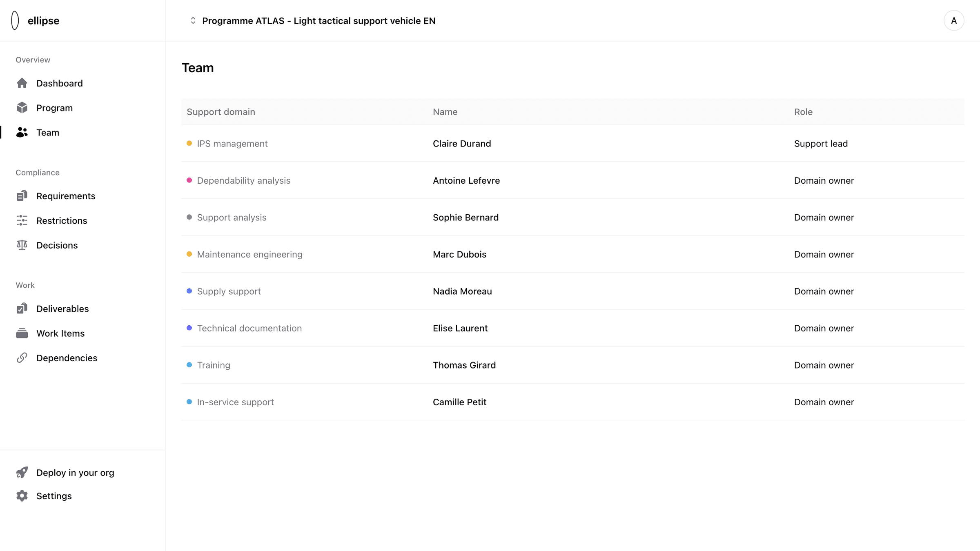Click the Marc Dubois name cell
The width and height of the screenshot is (980, 551).
pyautogui.click(x=459, y=254)
